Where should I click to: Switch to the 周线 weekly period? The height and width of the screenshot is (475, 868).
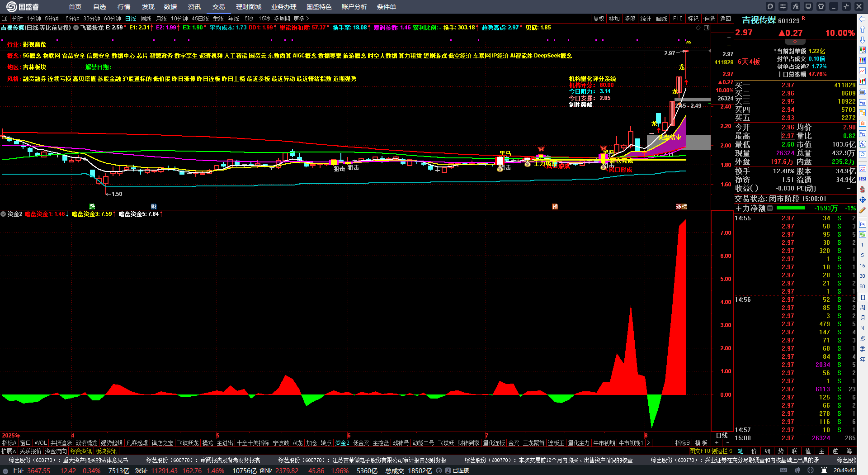146,19
